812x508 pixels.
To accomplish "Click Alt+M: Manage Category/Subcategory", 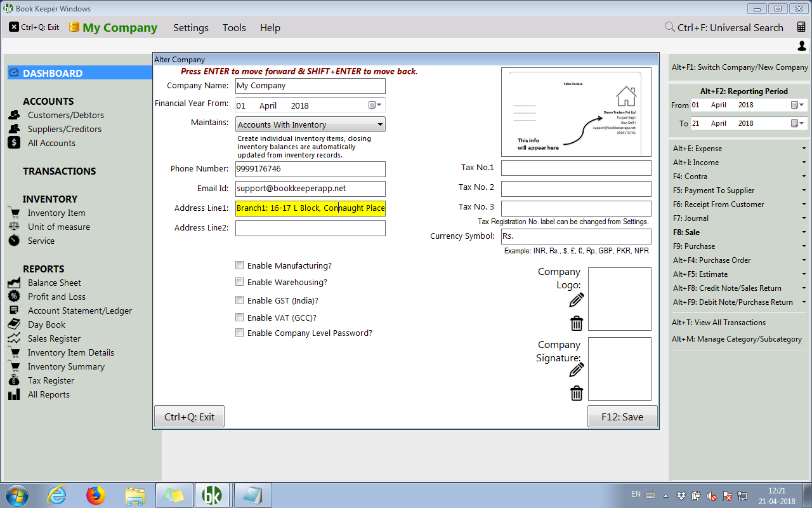I will 737,339.
